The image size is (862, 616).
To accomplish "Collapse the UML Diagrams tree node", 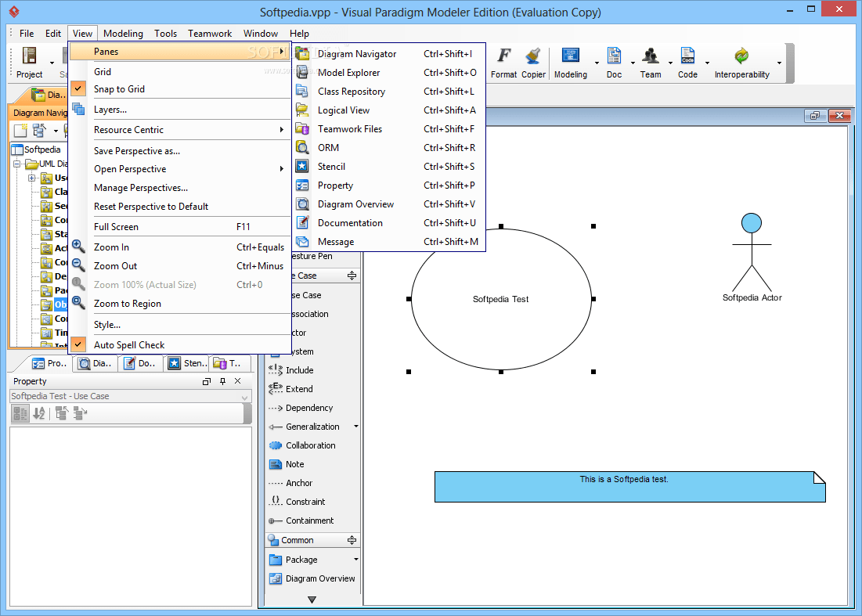I will click(x=17, y=164).
